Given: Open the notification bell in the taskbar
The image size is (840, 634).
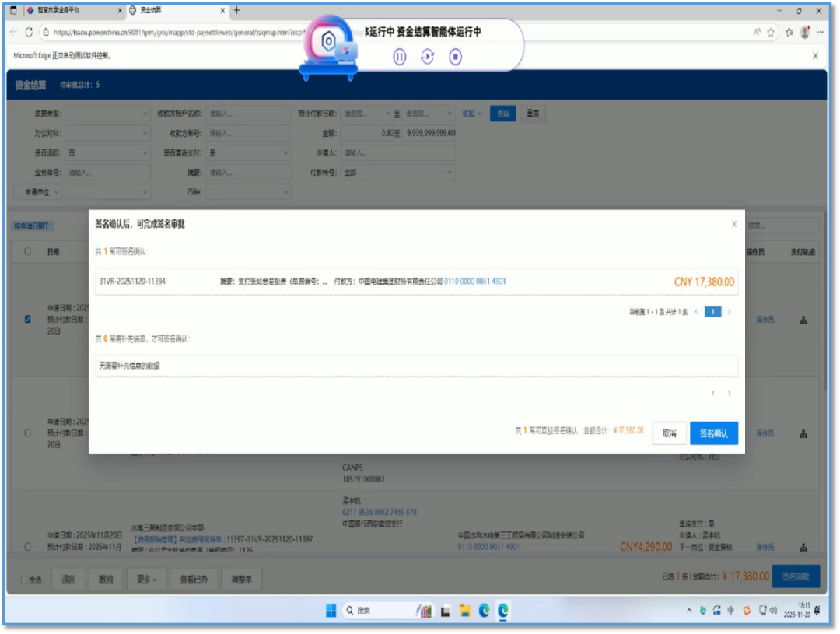Looking at the screenshot, I should tap(817, 611).
